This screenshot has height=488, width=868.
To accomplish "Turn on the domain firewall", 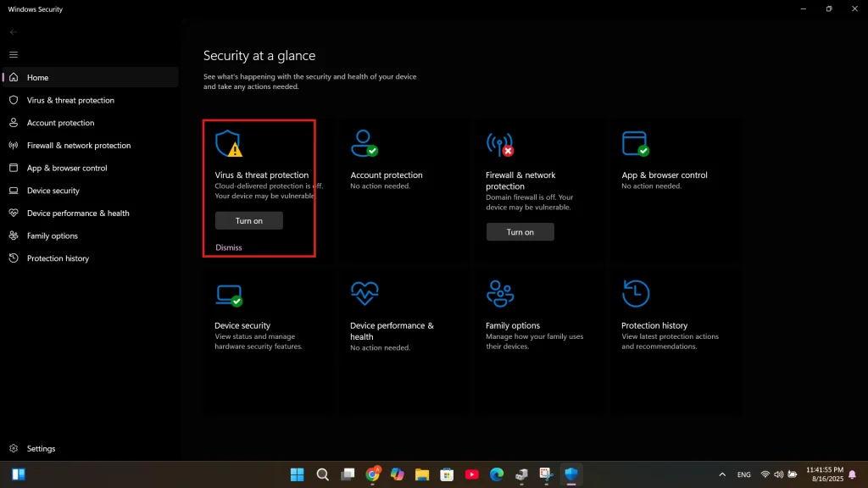I will [x=520, y=231].
